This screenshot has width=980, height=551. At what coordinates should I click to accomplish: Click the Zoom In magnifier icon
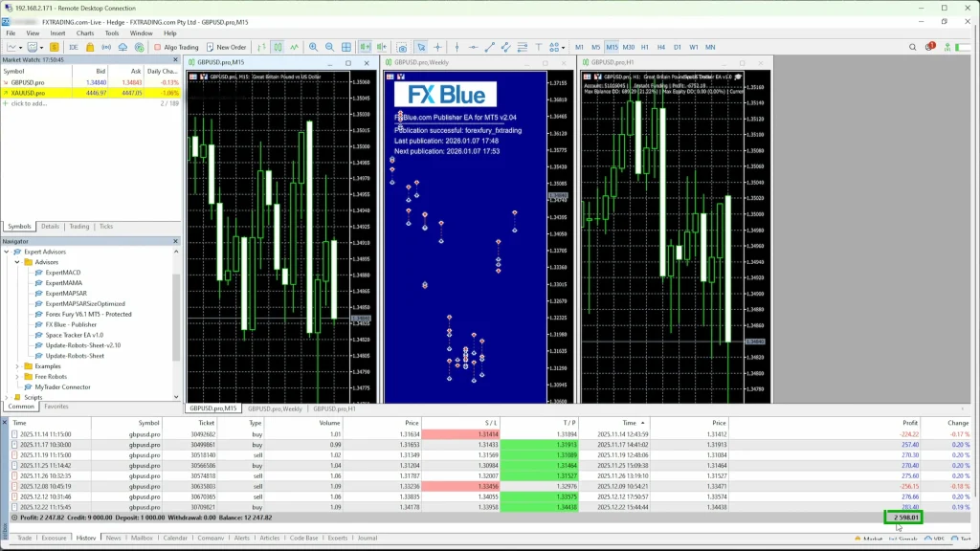click(313, 47)
